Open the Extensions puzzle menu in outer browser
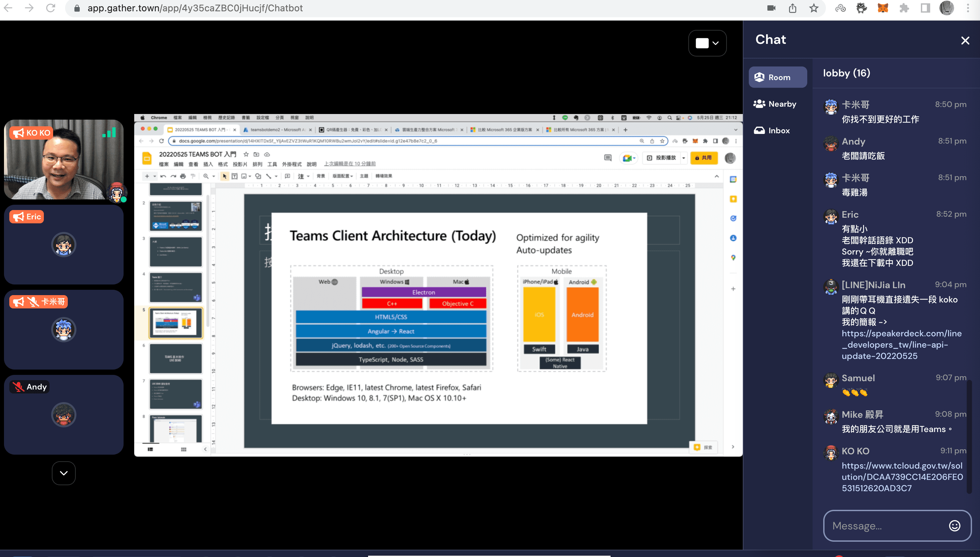This screenshot has height=557, width=980. (x=904, y=8)
